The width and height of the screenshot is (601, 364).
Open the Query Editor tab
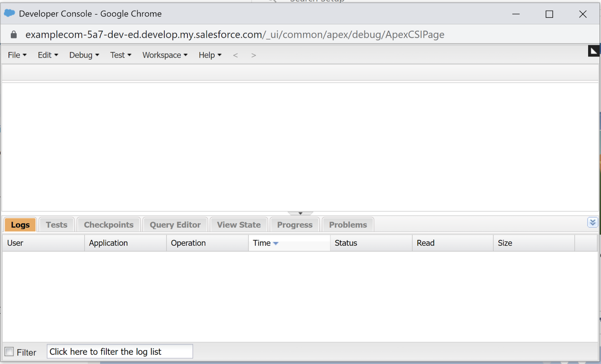point(175,225)
